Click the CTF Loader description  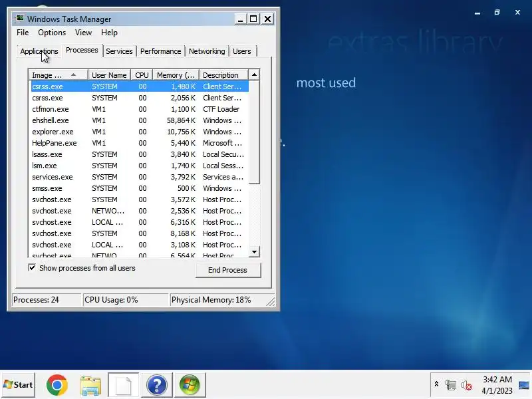coord(221,109)
